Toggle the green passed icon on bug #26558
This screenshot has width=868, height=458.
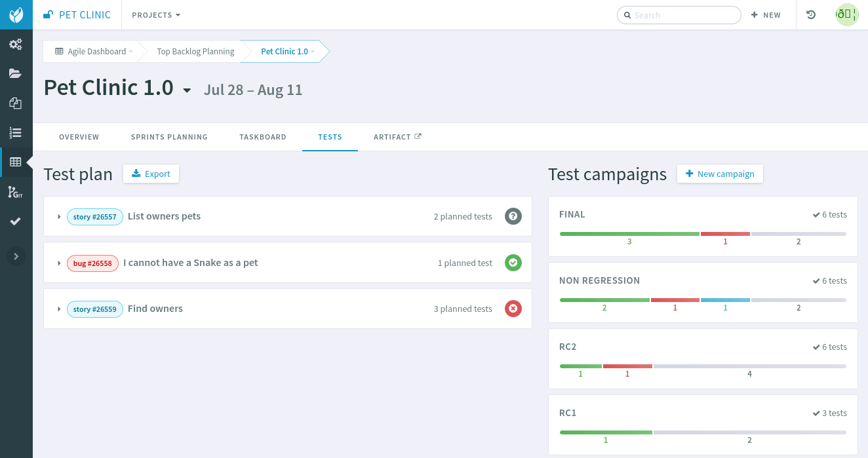[x=513, y=262]
